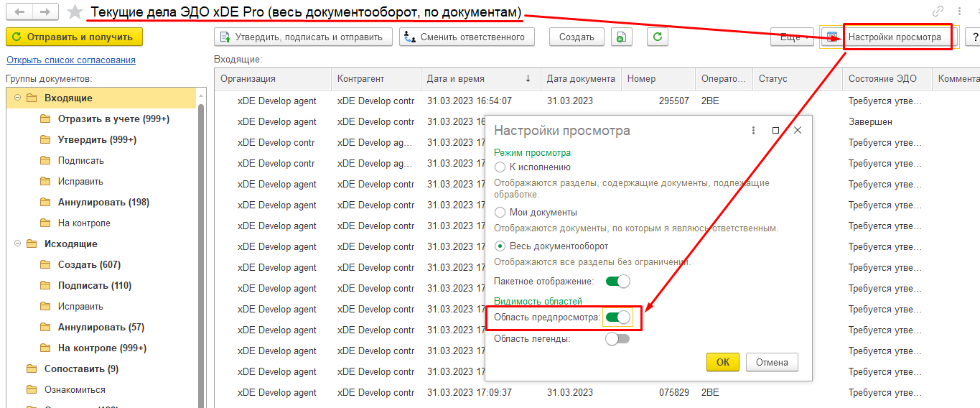The width and height of the screenshot is (980, 408).
Task: Click Отмена to cancel the dialog
Action: coord(772,362)
